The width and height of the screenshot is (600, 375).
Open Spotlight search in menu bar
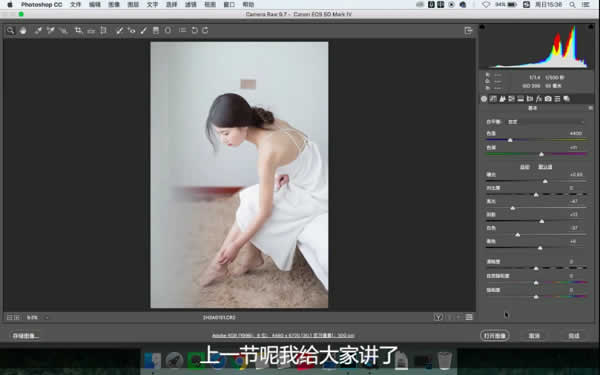point(572,5)
